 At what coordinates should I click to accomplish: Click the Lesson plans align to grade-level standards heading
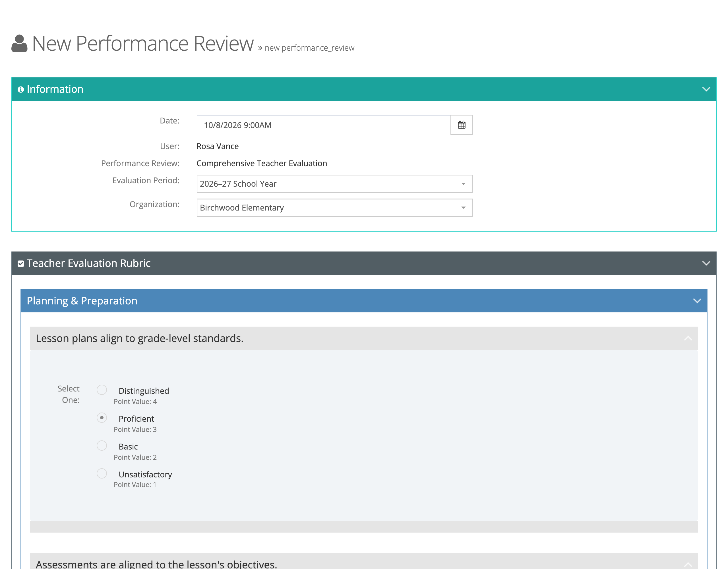coord(140,338)
